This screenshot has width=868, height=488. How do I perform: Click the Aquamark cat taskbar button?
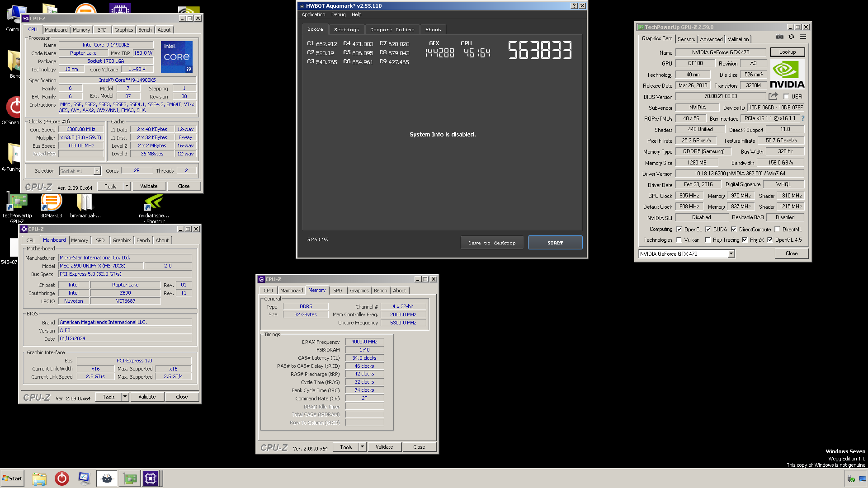click(107, 479)
